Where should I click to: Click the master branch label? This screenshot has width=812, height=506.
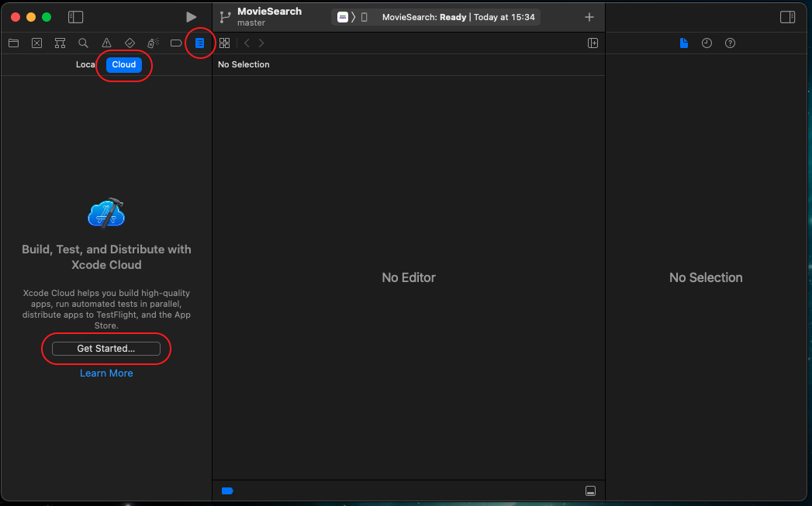(251, 22)
